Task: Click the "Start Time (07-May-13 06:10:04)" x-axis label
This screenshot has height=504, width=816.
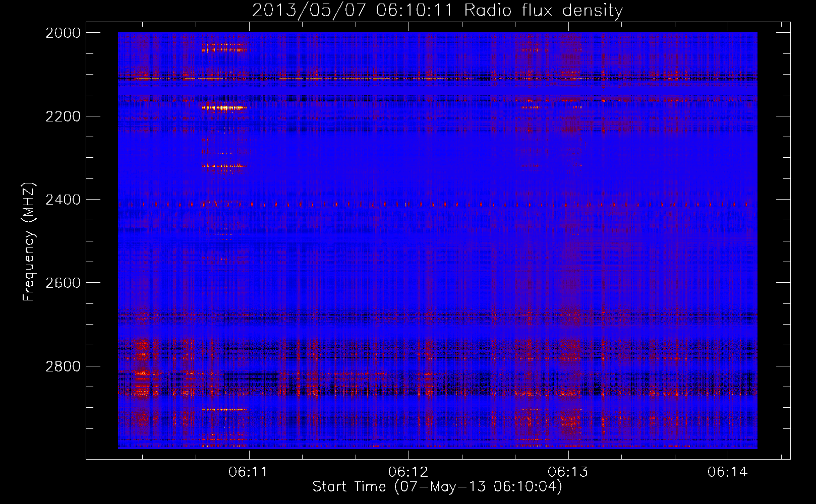Action: tap(437, 487)
